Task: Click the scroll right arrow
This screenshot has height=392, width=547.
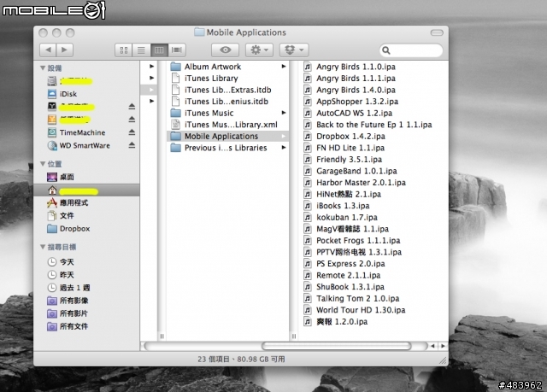Action: pos(443,346)
